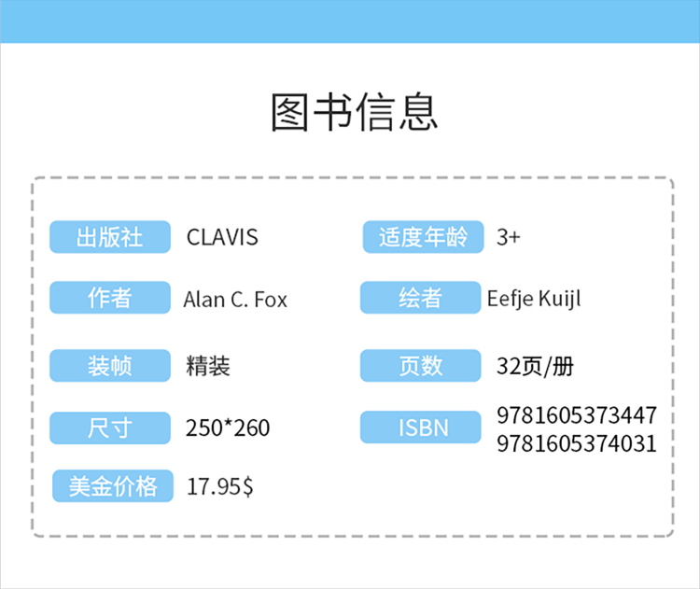
Task: Click the 尺寸 label badge
Action: click(x=110, y=428)
